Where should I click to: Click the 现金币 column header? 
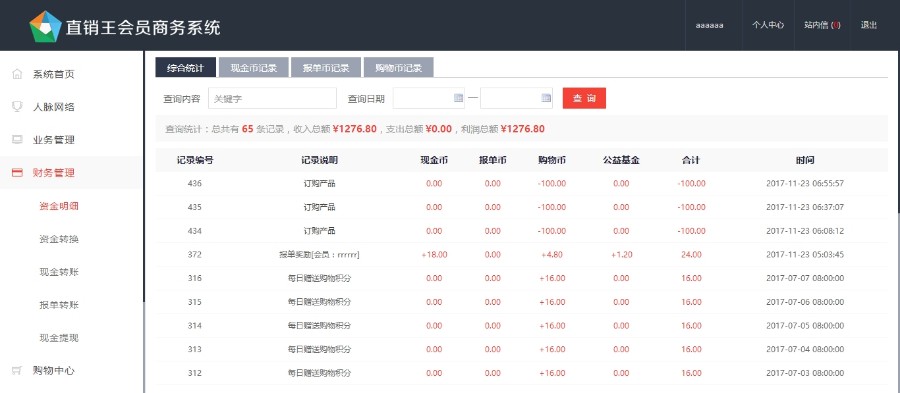[x=434, y=161]
